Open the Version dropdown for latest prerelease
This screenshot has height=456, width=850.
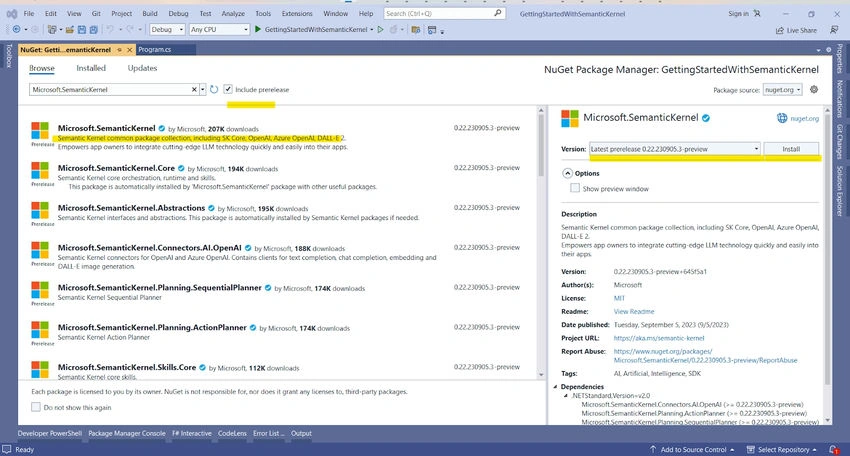pyautogui.click(x=675, y=149)
